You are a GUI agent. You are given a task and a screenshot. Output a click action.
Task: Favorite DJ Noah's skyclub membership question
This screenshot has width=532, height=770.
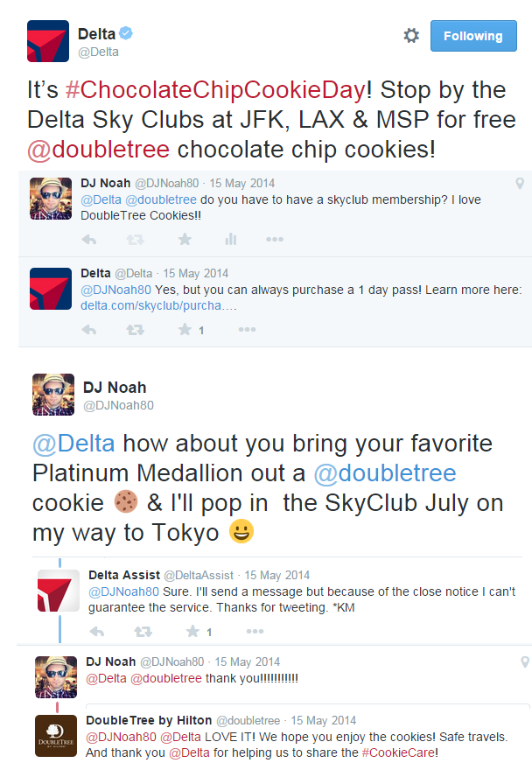click(x=185, y=239)
